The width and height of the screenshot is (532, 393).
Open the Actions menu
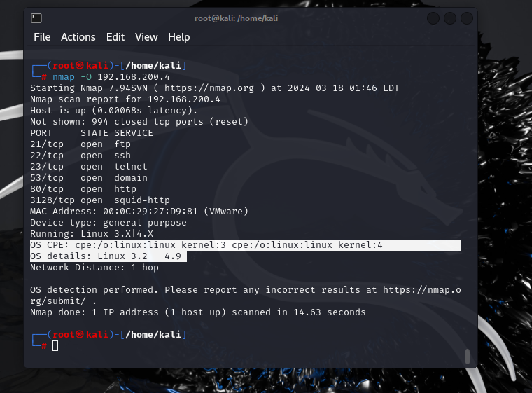[78, 37]
